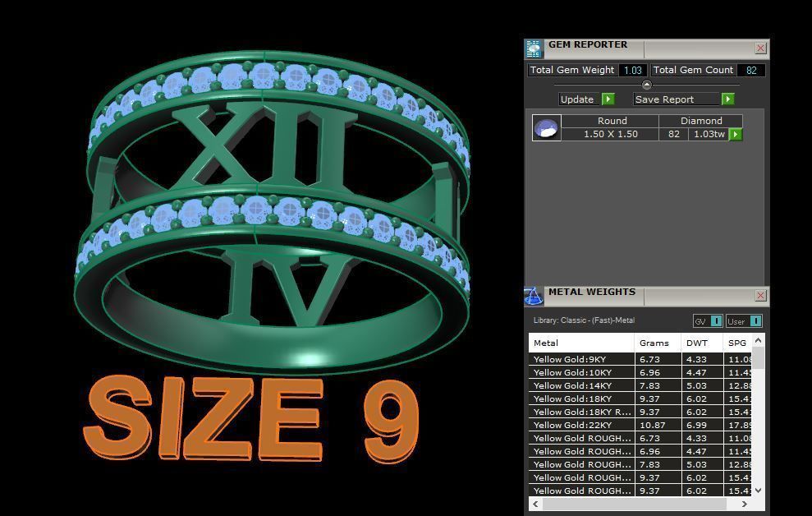This screenshot has height=516, width=812.
Task: Sort by the Grams column header
Action: [x=658, y=343]
